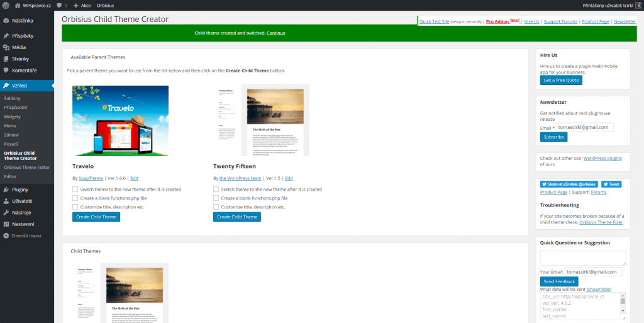Open Forums link next to Support

click(x=599, y=192)
